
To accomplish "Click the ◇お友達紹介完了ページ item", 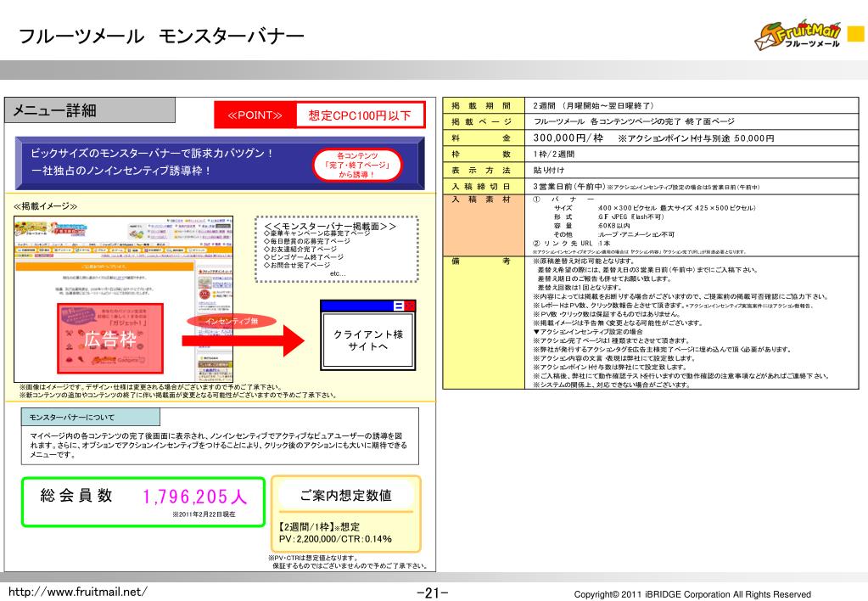I will [x=300, y=250].
